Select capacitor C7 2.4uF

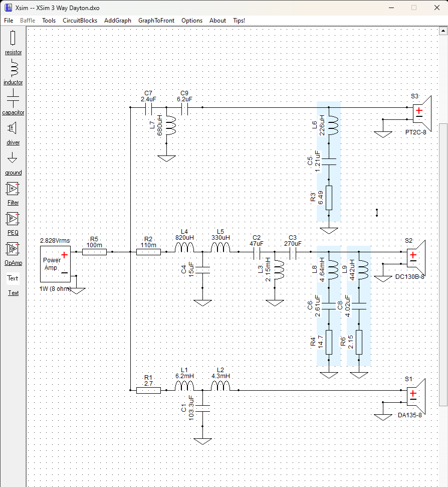click(148, 107)
